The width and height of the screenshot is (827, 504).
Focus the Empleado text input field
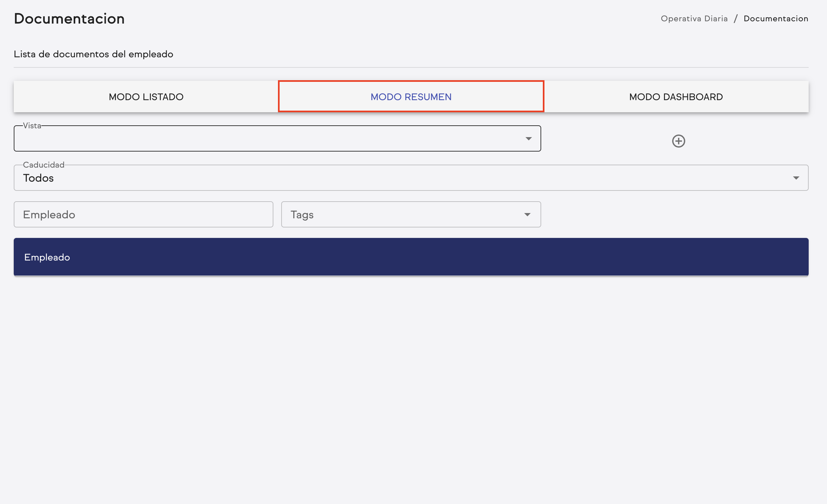pos(143,214)
